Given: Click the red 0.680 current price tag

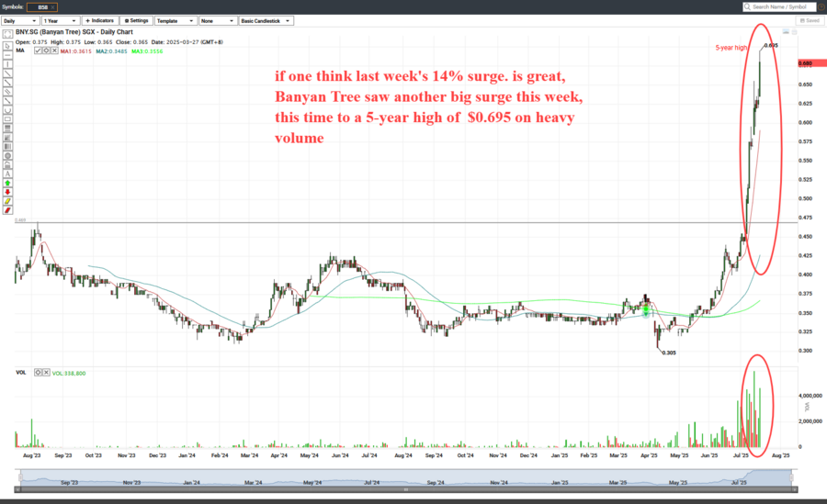Looking at the screenshot, I should point(811,63).
